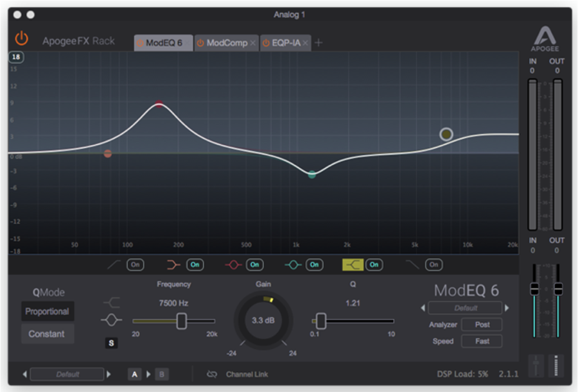Select the yellow high shelf band icon
Viewport: 578px width, 392px height.
coord(353,264)
